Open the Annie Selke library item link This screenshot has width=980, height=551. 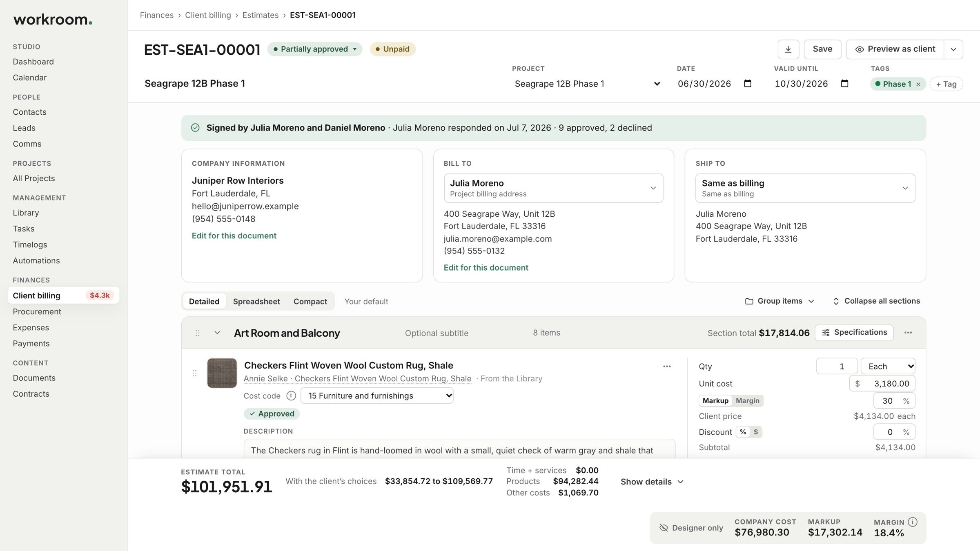point(357,379)
